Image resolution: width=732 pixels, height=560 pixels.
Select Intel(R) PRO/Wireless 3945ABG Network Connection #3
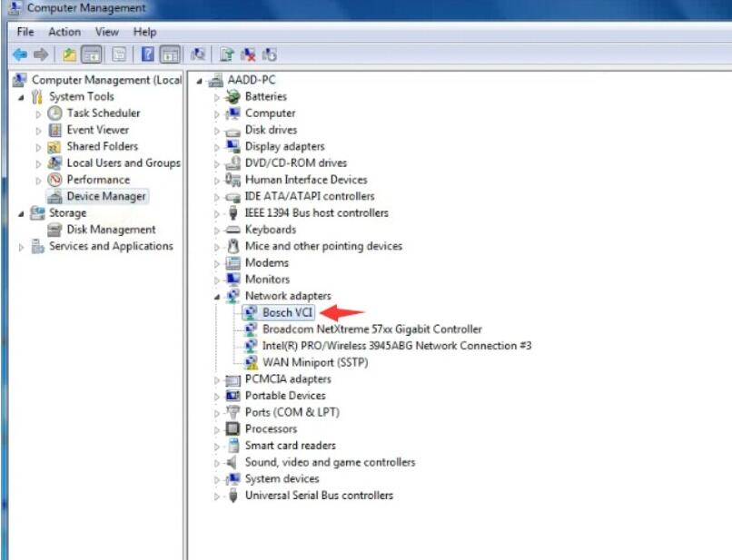coord(397,346)
